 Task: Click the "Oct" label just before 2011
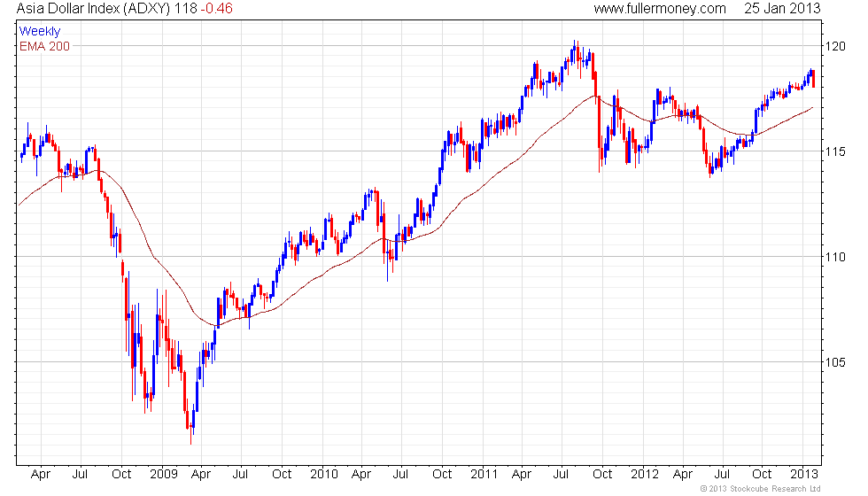click(442, 475)
